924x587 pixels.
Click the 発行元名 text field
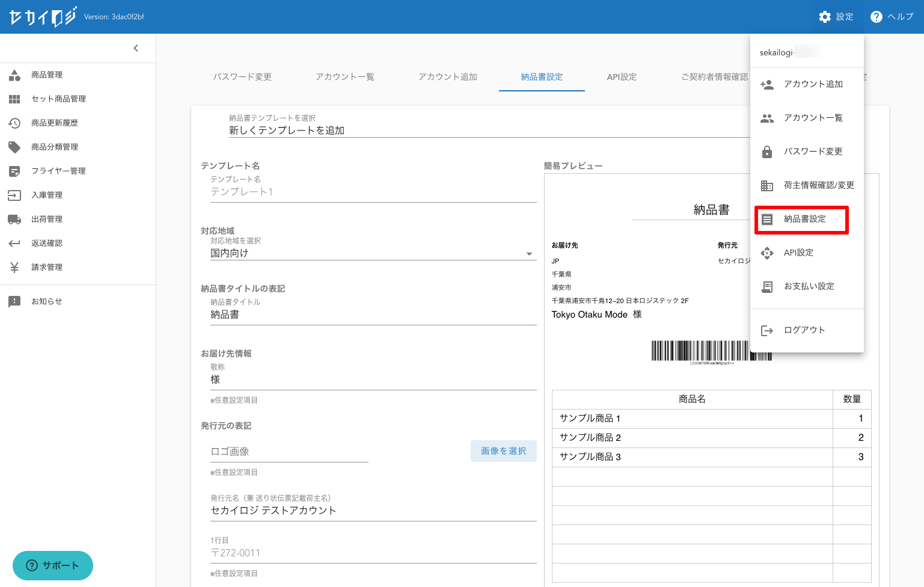[373, 511]
